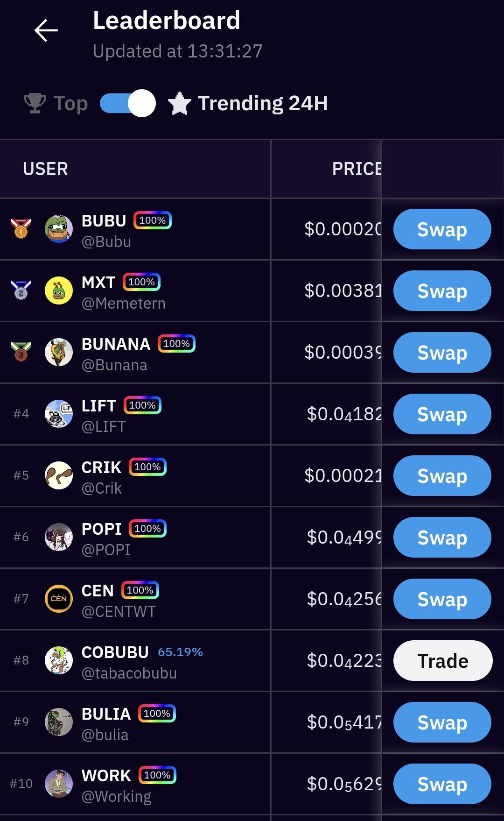This screenshot has height=821, width=504.
Task: Tap the gold medal first-place icon
Action: click(21, 229)
